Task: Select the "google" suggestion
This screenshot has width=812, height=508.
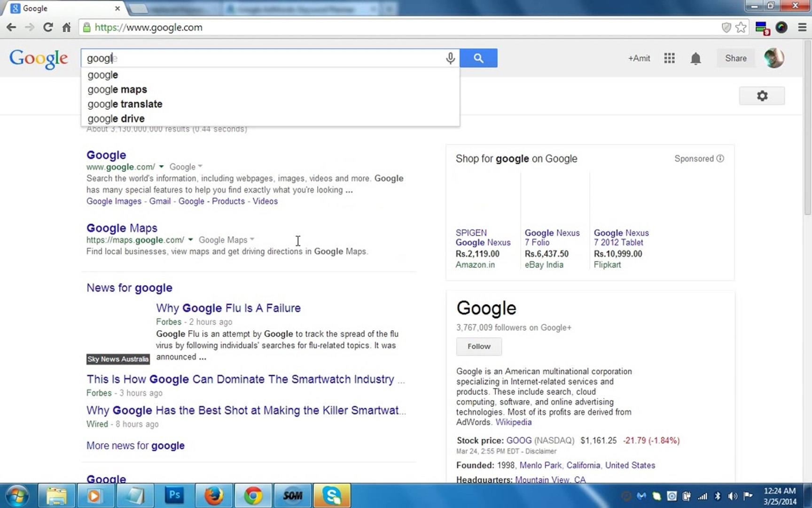Action: (x=270, y=75)
